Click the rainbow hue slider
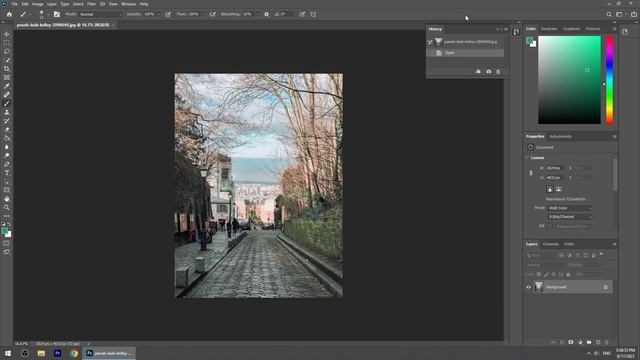Image resolution: width=640 pixels, height=360 pixels. coord(609,80)
